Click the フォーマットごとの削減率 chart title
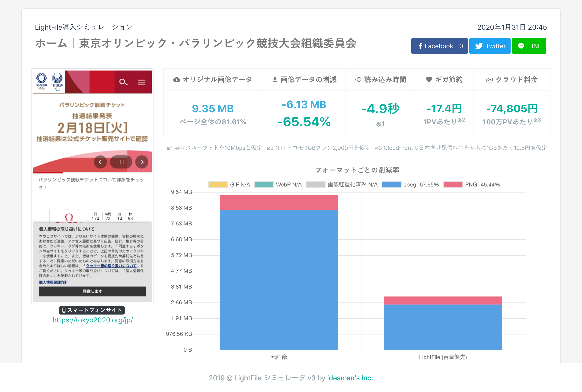 pyautogui.click(x=357, y=170)
